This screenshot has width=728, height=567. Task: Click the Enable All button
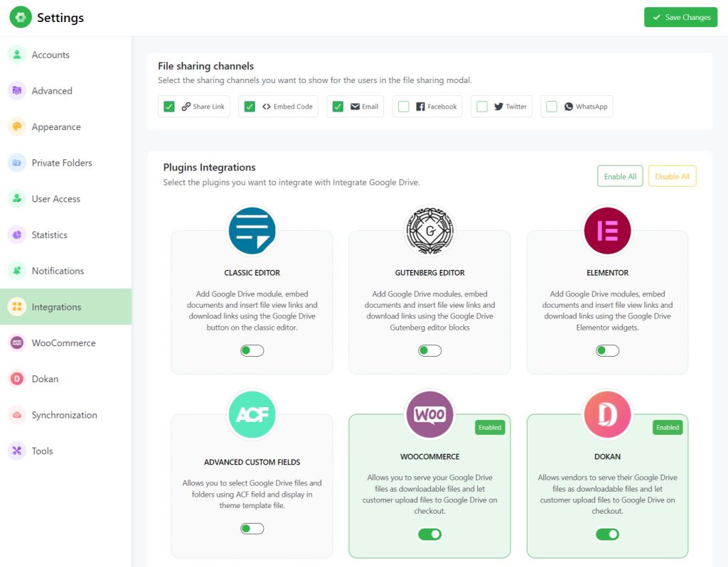click(x=620, y=176)
